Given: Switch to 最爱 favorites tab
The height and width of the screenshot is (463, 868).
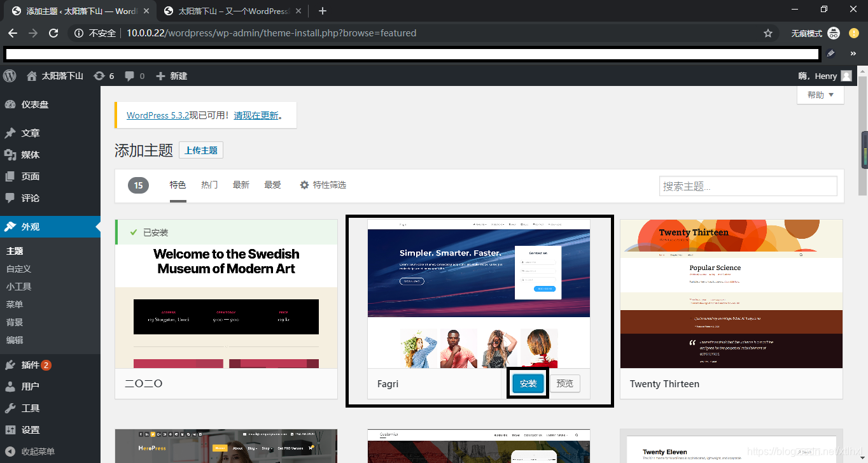Looking at the screenshot, I should 272,185.
